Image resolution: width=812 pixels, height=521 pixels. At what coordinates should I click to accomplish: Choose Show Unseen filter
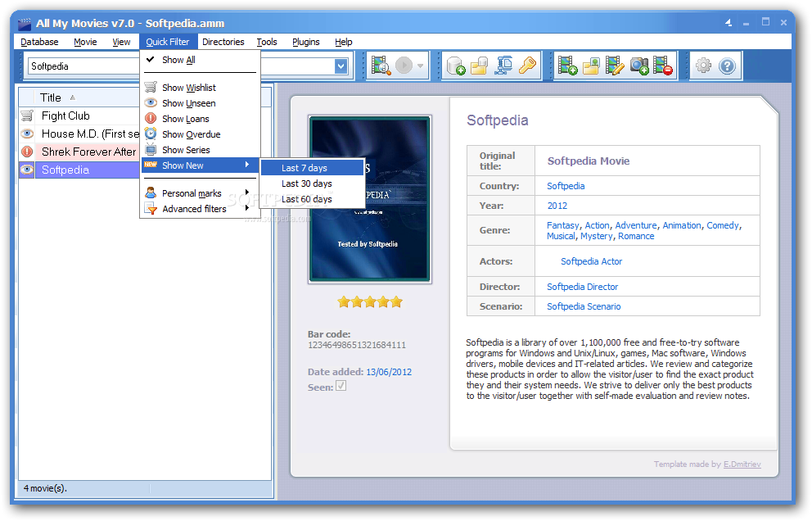point(200,103)
